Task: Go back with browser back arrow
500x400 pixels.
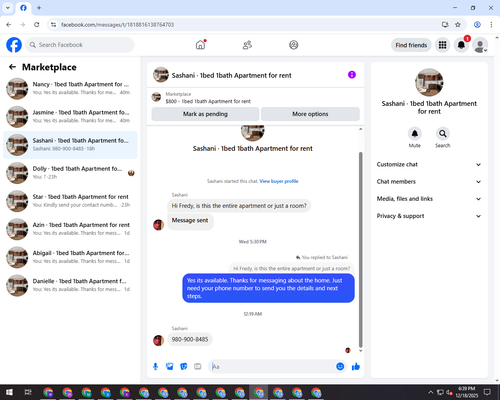Action: point(9,25)
